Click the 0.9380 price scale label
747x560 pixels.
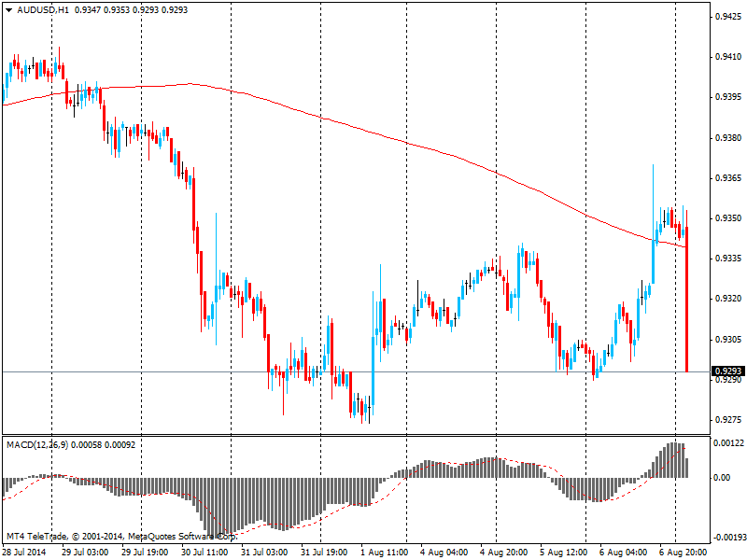click(728, 137)
